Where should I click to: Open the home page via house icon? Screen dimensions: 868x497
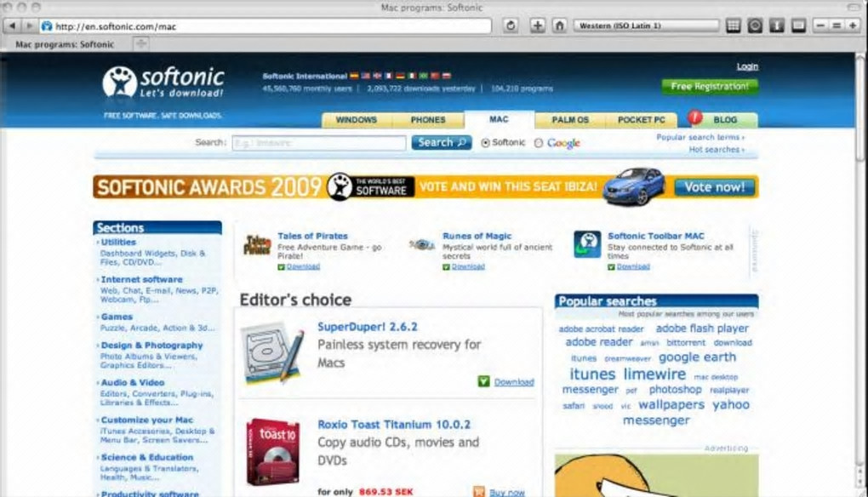[559, 26]
